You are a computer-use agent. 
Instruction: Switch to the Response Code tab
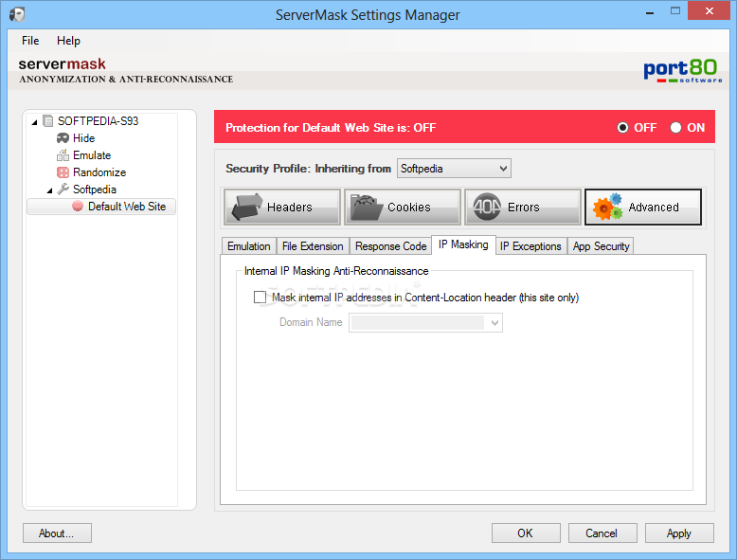[390, 246]
